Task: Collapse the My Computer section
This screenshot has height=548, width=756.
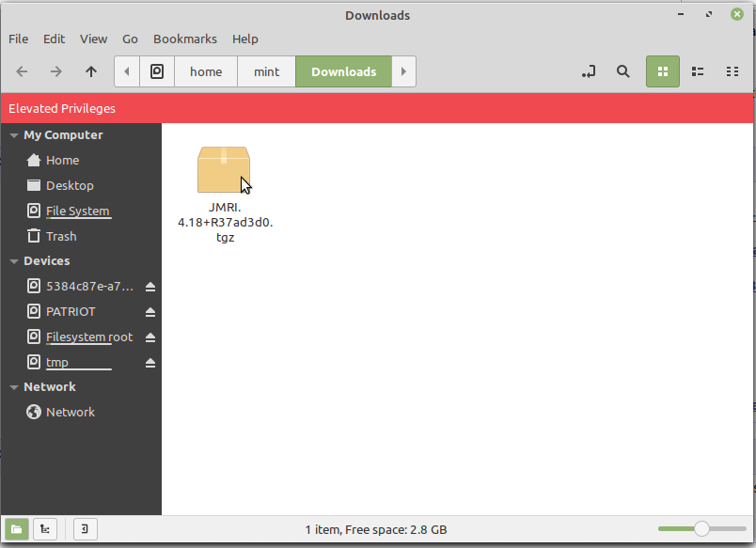Action: click(14, 135)
